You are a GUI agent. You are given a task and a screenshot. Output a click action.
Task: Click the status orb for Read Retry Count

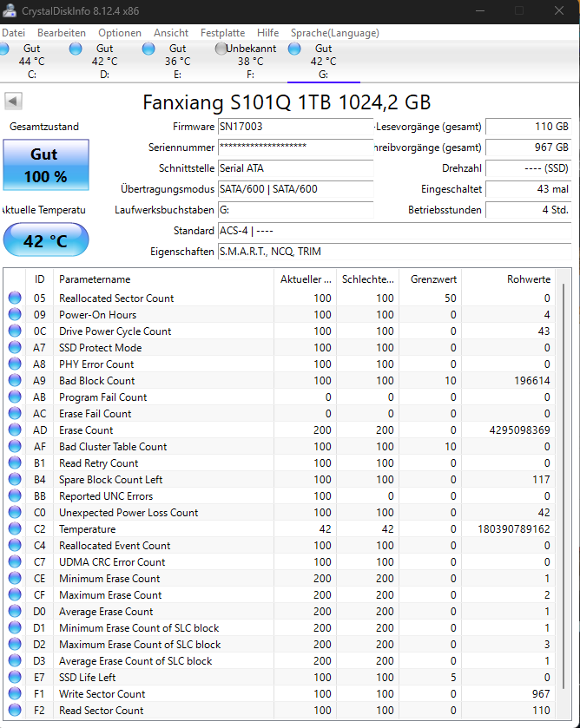pos(15,462)
